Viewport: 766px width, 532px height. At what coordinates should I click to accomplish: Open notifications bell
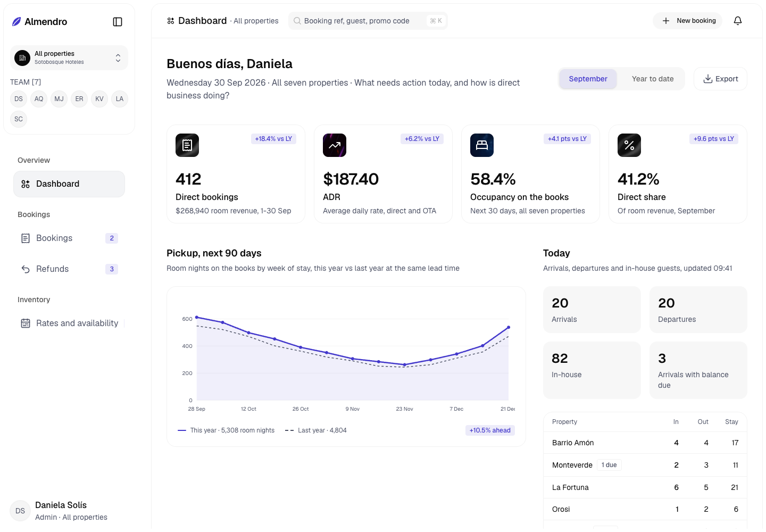738,21
